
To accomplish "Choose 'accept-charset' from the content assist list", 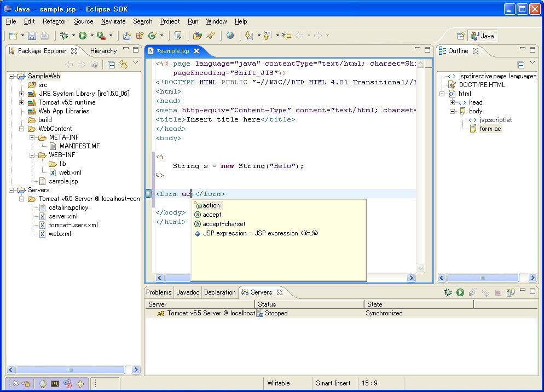I will (x=224, y=224).
